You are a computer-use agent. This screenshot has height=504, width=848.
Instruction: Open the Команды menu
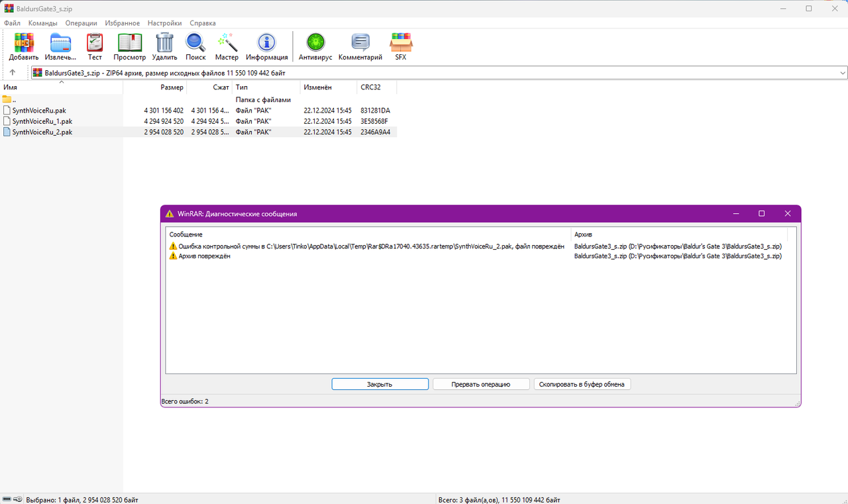[43, 23]
